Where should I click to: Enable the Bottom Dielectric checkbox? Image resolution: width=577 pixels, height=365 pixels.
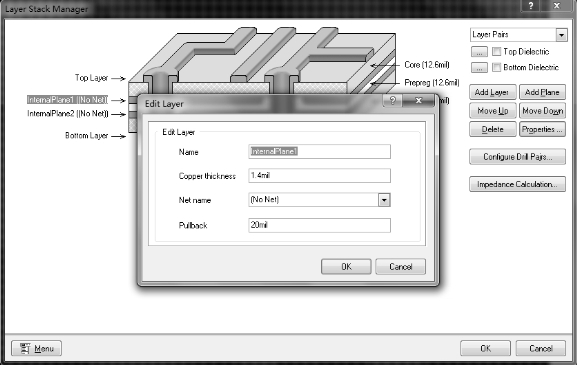tap(496, 67)
